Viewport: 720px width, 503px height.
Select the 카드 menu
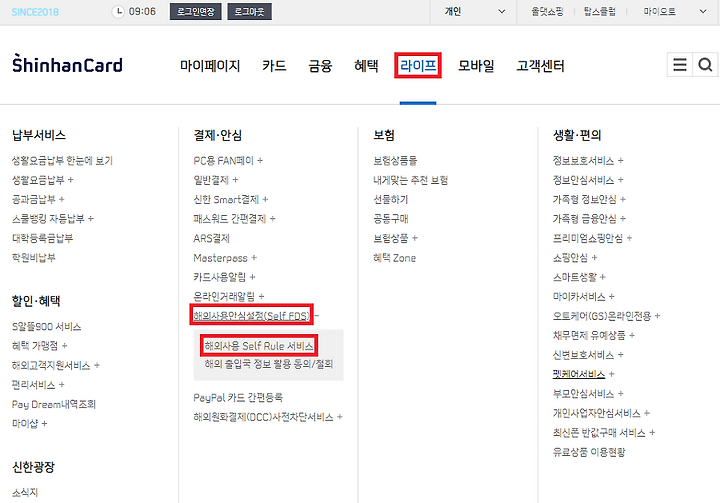[274, 66]
